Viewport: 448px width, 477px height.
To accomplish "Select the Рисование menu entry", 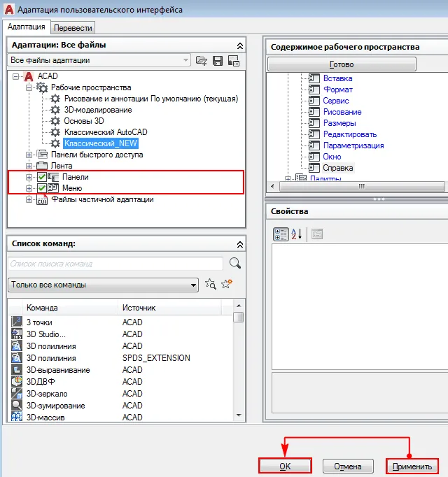I will coord(342,112).
